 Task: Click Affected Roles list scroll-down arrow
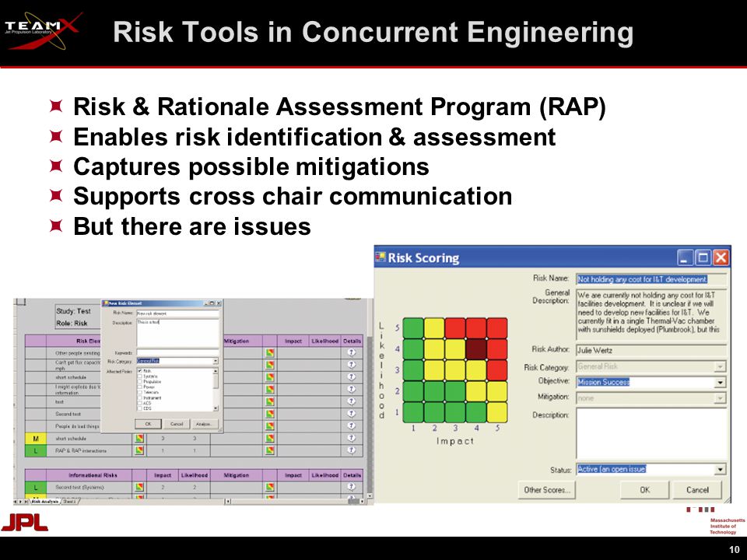[x=216, y=408]
